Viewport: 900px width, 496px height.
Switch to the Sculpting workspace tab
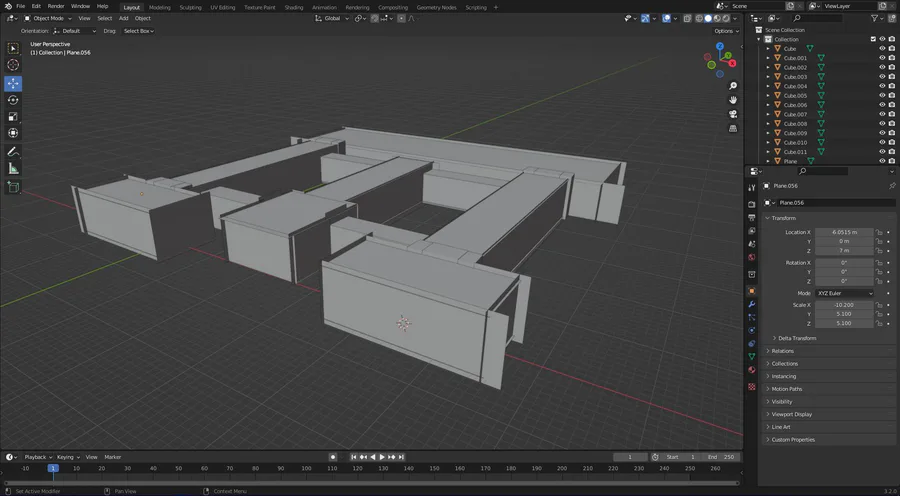[x=191, y=7]
